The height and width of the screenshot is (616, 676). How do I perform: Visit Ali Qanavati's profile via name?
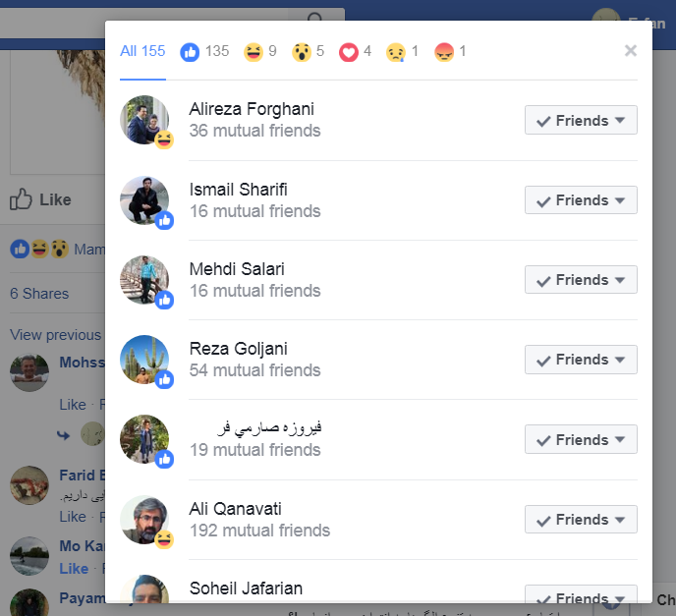coord(236,509)
